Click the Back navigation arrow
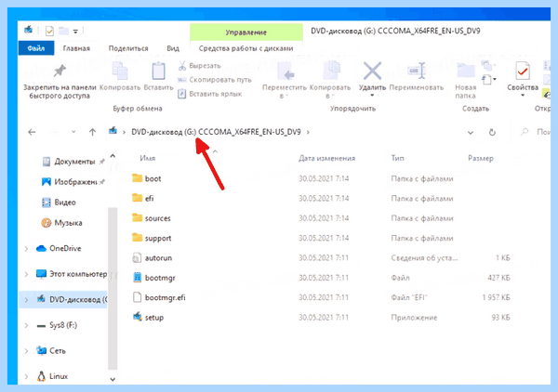This screenshot has width=558, height=392. point(32,132)
